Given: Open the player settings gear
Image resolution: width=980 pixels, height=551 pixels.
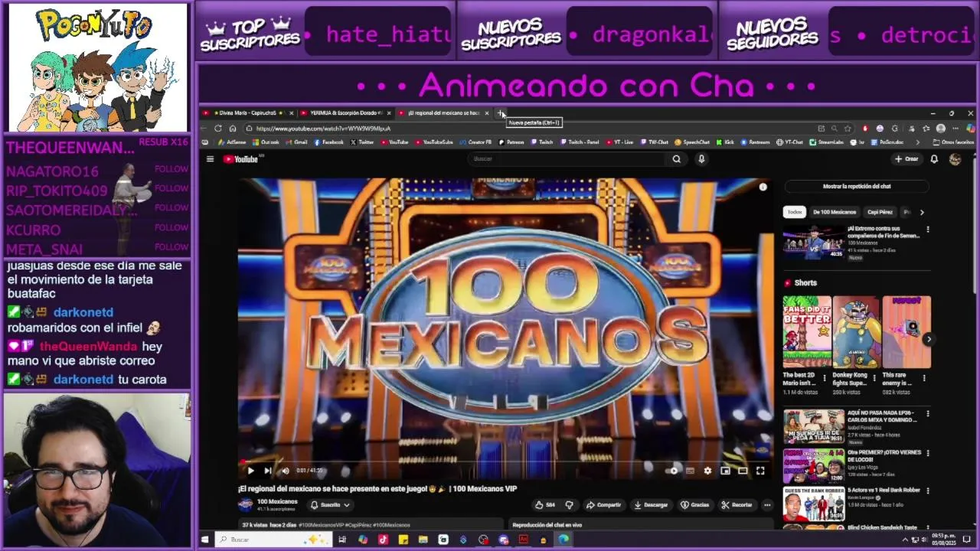Looking at the screenshot, I should 707,471.
